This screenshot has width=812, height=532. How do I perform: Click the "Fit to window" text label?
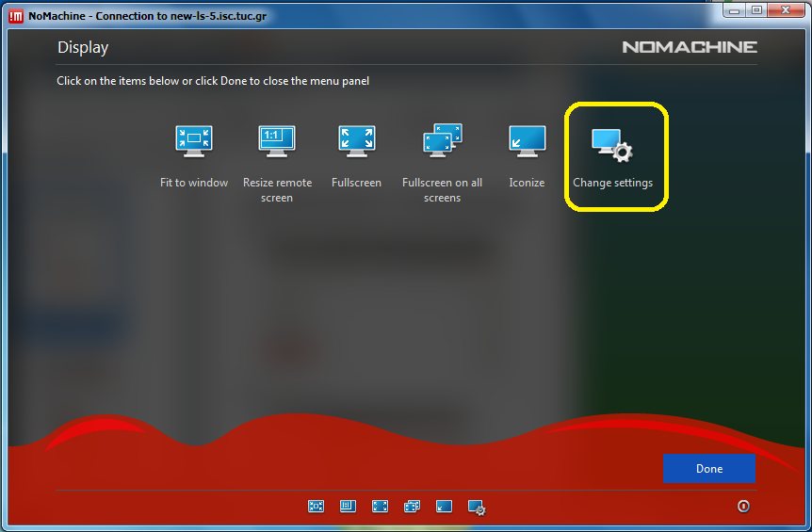point(194,183)
